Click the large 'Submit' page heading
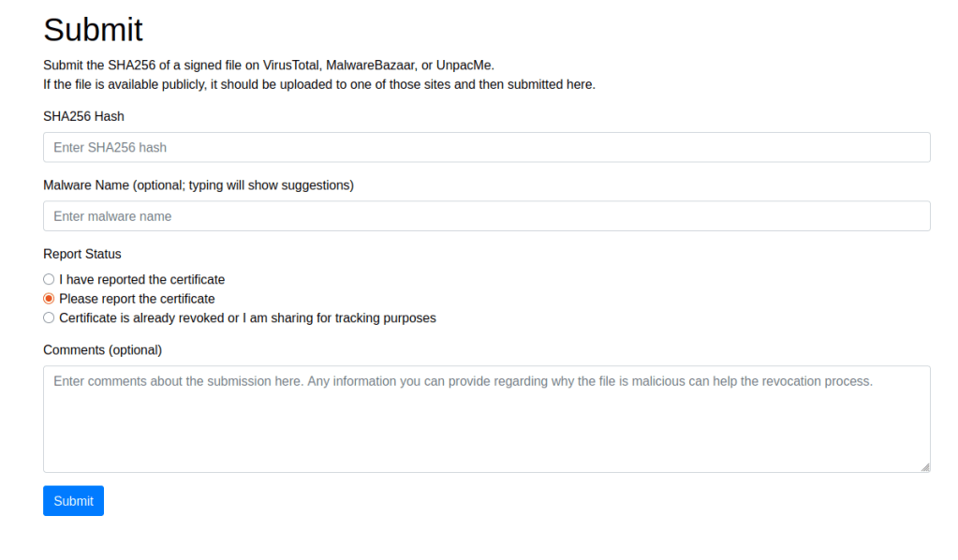 click(x=93, y=30)
